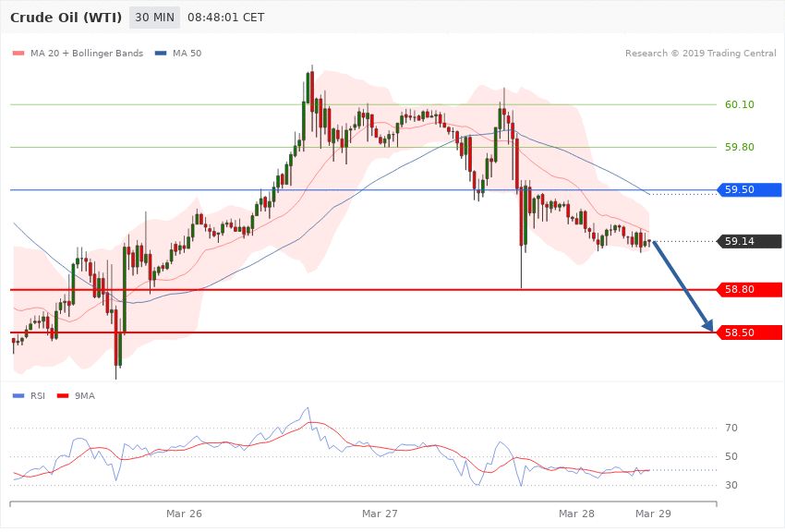
Task: Click the 59.80 resistance level label
Action: click(739, 148)
